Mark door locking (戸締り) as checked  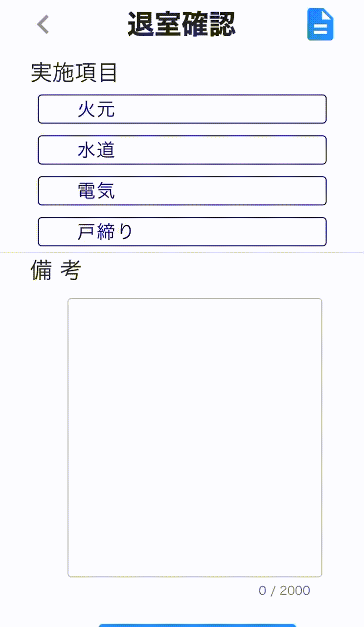point(182,232)
